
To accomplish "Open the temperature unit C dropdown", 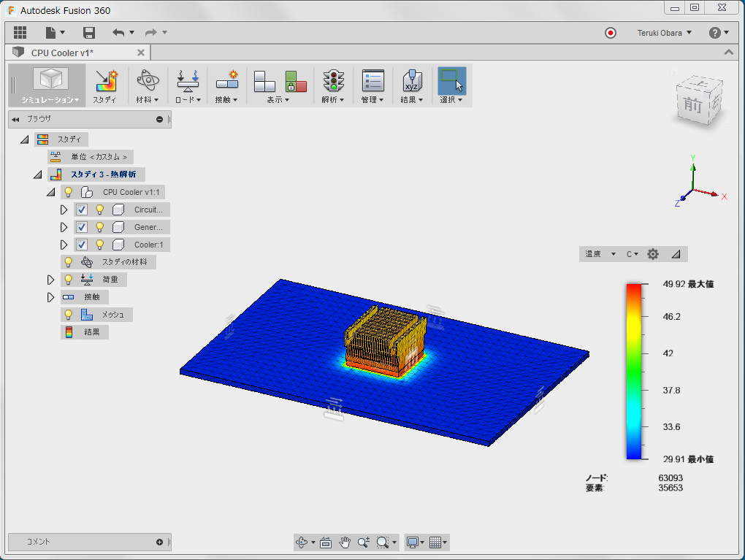I will 632,254.
